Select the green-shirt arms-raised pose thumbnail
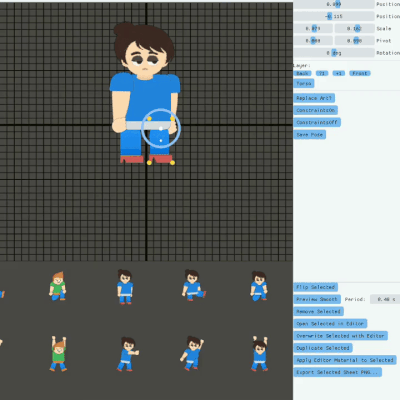This screenshot has height=400, width=400. tap(59, 354)
